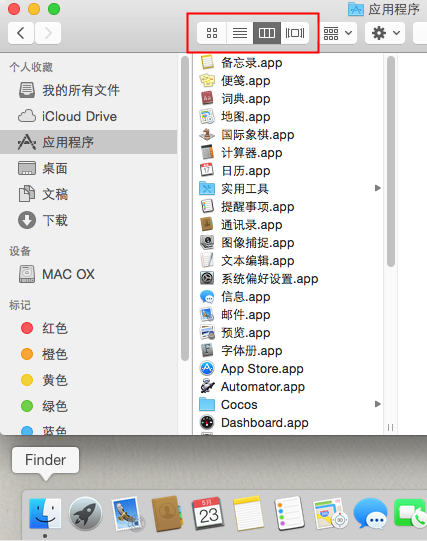Click the 国际象棋.app file name
Viewport: 427px width, 541px height.
[258, 135]
